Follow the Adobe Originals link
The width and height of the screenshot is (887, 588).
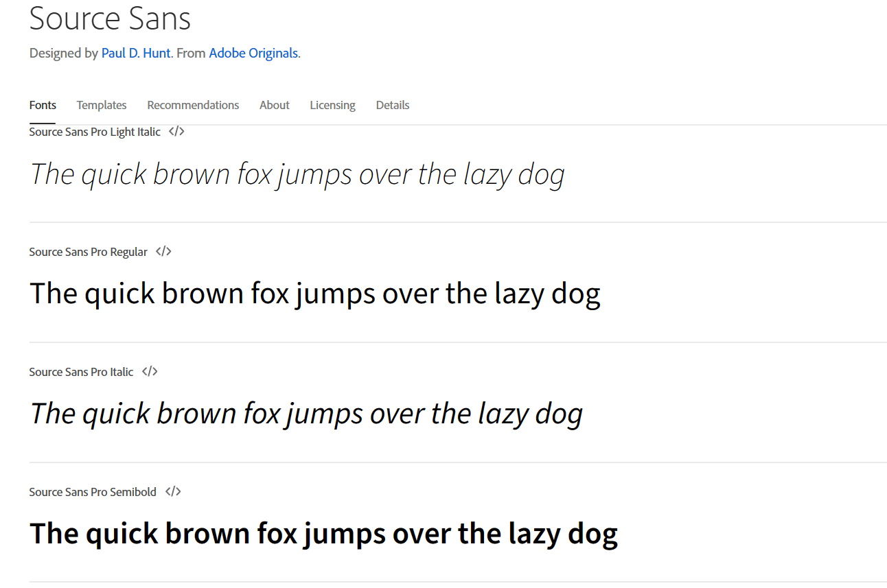pos(253,53)
